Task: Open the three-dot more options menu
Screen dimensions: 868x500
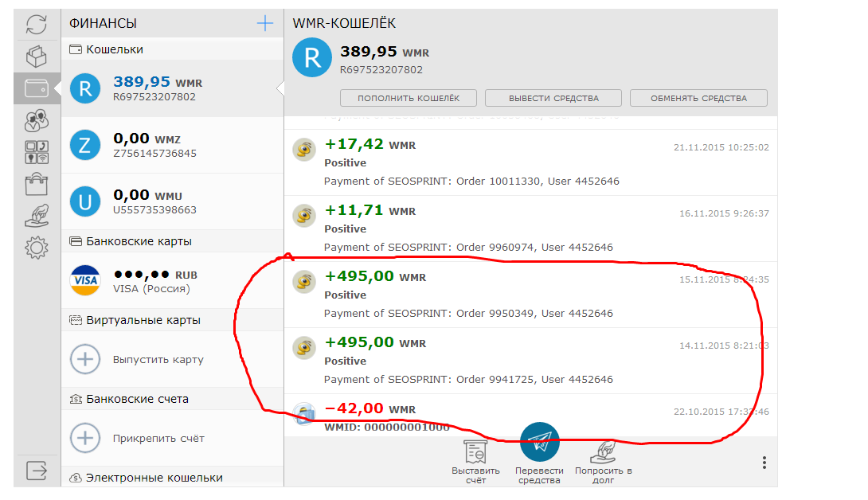Action: click(x=764, y=463)
